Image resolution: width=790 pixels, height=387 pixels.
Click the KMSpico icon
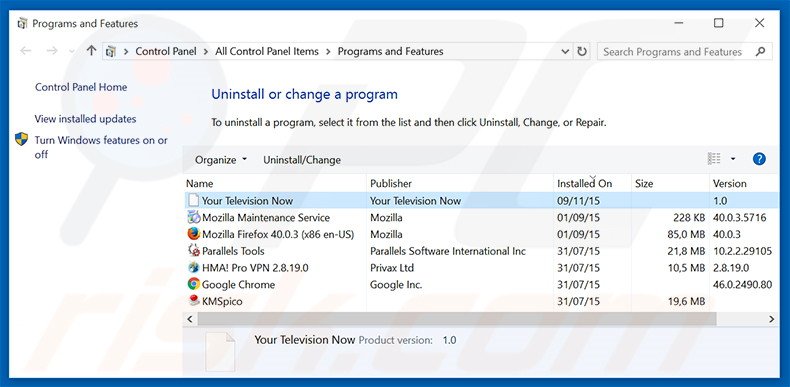coord(193,301)
